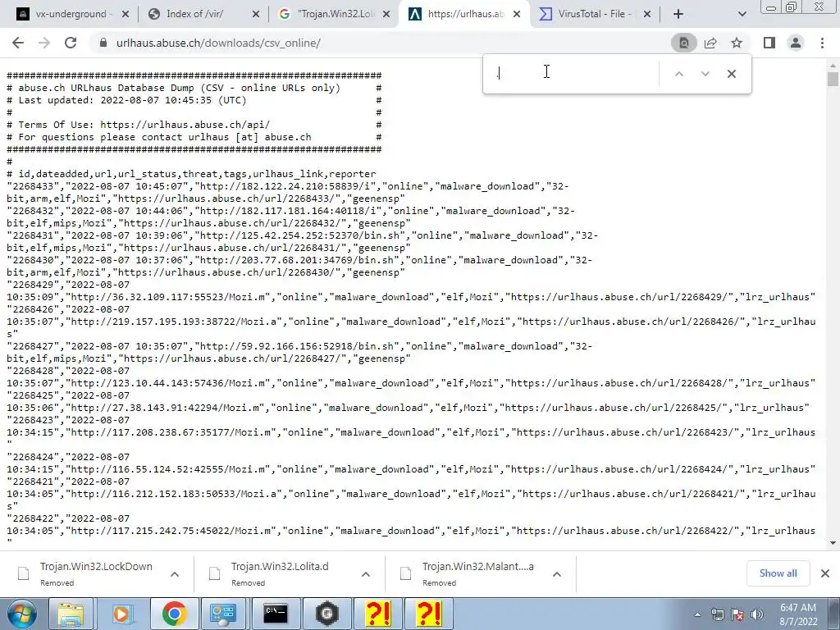Go back to the previous page
The width and height of the screenshot is (840, 630).
coord(18,43)
